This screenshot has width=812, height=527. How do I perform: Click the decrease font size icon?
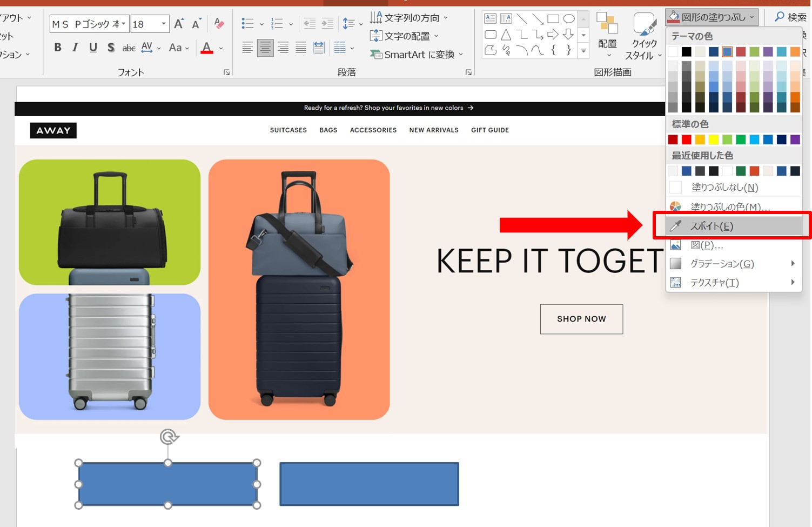tap(197, 24)
